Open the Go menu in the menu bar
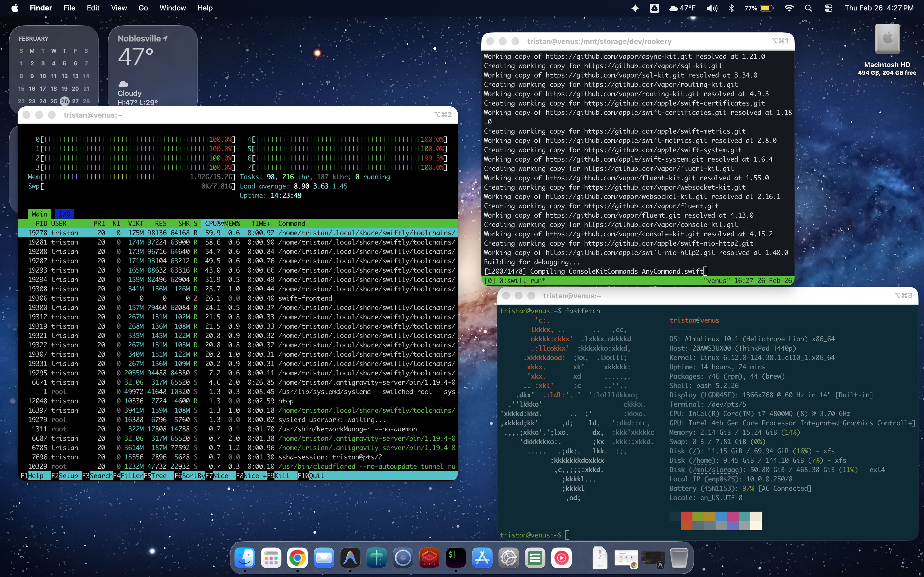Image resolution: width=924 pixels, height=577 pixels. [x=143, y=8]
